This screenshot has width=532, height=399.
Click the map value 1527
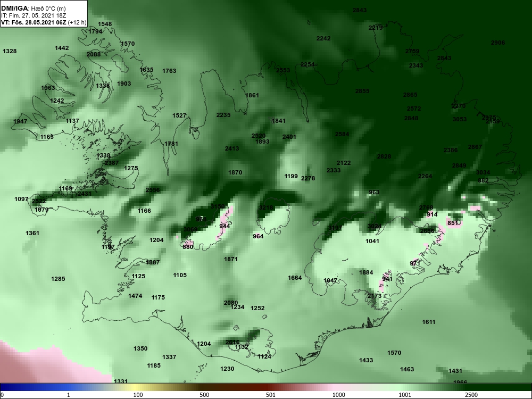point(179,115)
